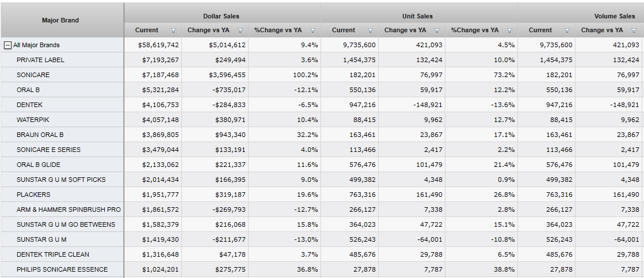644x278 pixels.
Task: Open filter for Dollar Sales %Change vs YA
Action: coord(313,31)
